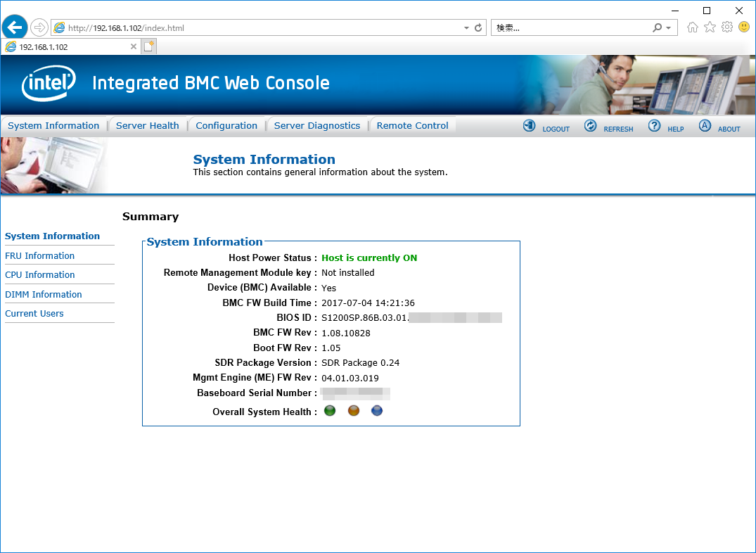Open FRU Information in the sidebar
The width and height of the screenshot is (756, 553).
40,256
